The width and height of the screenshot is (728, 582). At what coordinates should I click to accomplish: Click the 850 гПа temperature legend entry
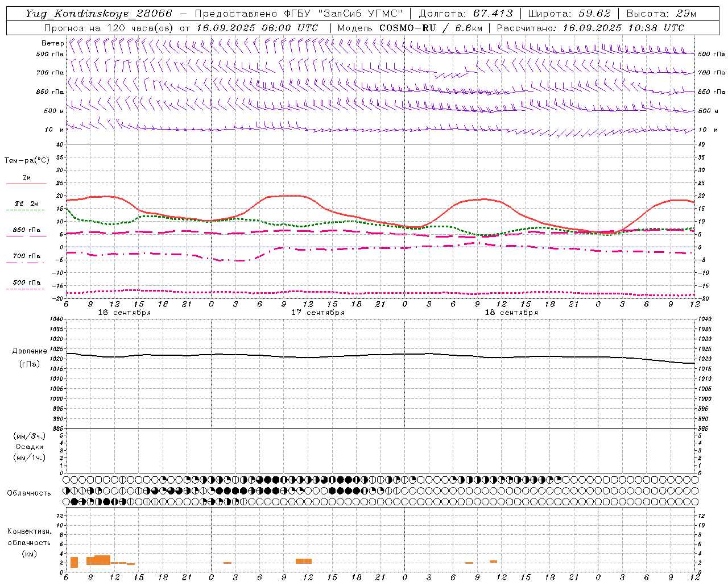27,230
